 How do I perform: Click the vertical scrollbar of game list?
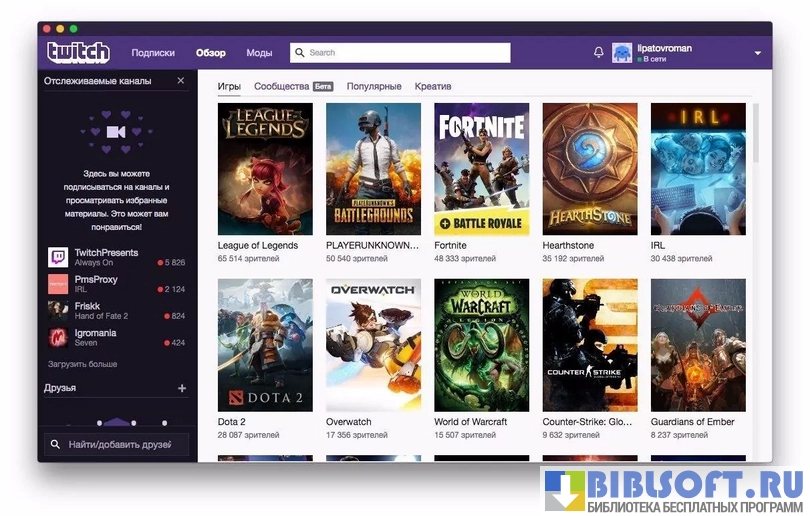click(x=756, y=135)
